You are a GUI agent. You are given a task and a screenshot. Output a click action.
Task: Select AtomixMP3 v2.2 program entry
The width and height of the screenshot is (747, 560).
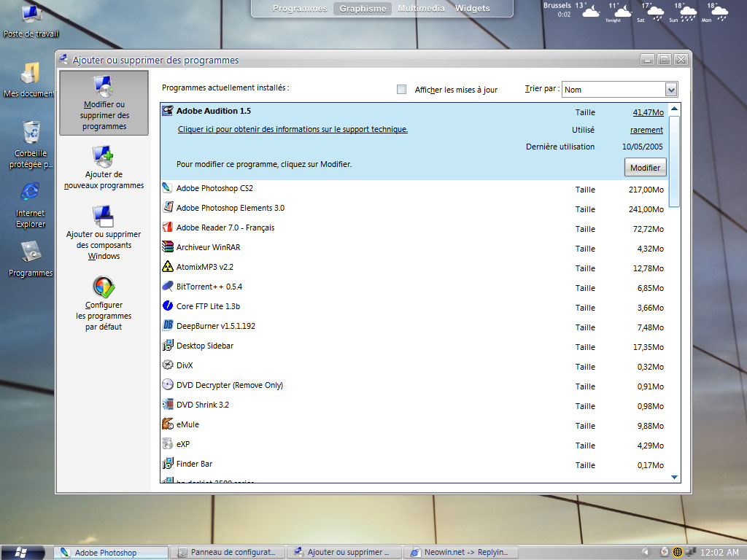click(204, 268)
